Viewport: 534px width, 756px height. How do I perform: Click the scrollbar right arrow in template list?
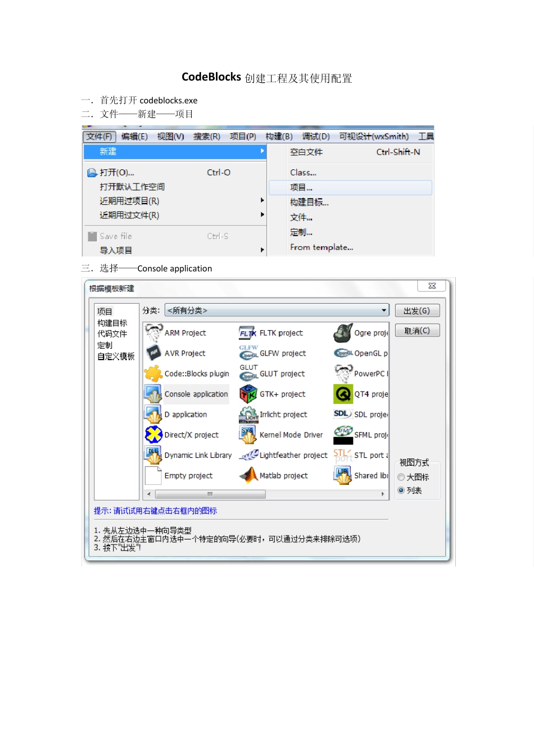point(383,494)
